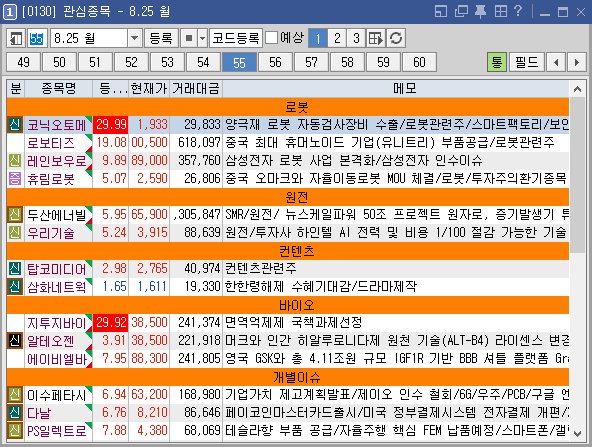The width and height of the screenshot is (592, 447).
Task: Switch to group tab 57
Action: coord(311,62)
